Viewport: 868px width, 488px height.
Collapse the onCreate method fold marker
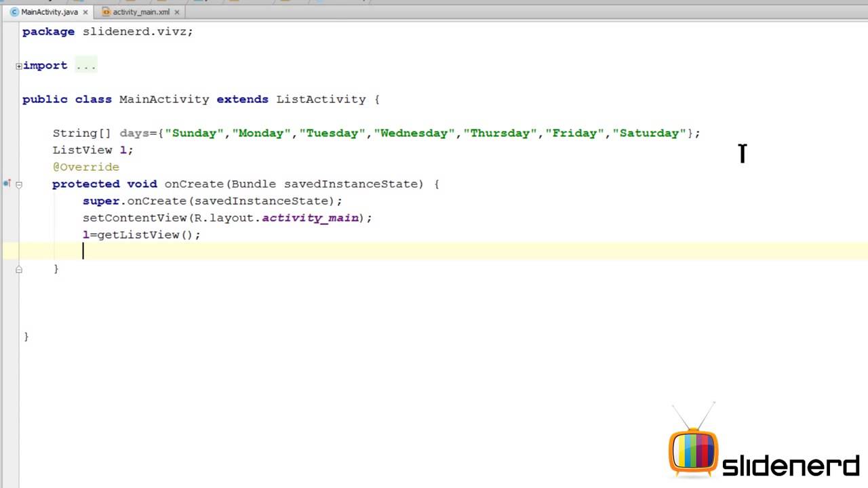(19, 184)
